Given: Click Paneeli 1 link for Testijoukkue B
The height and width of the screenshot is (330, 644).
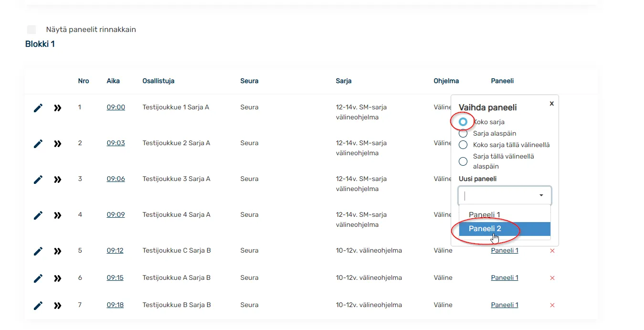Looking at the screenshot, I should pyautogui.click(x=505, y=305).
